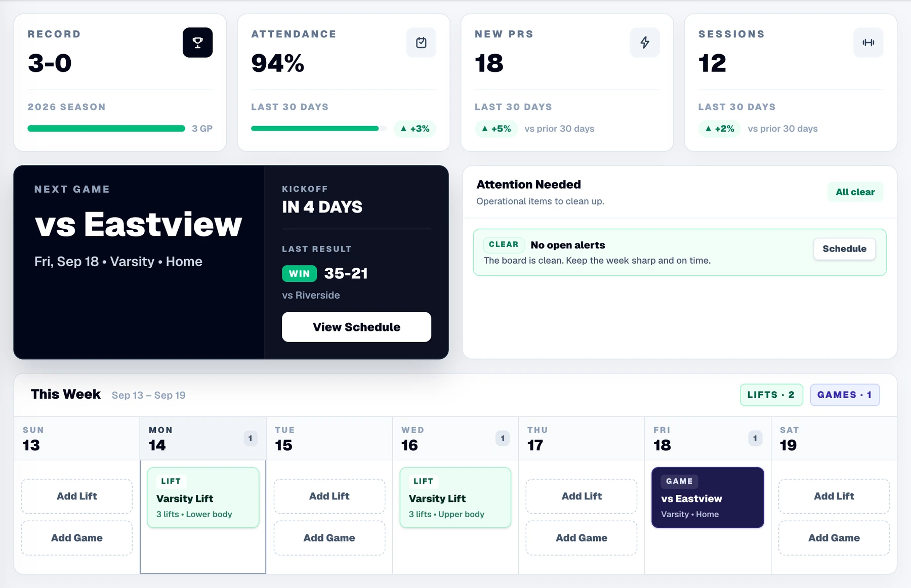The image size is (911, 588).
Task: Add Game on Tuesday 15
Action: coord(329,538)
